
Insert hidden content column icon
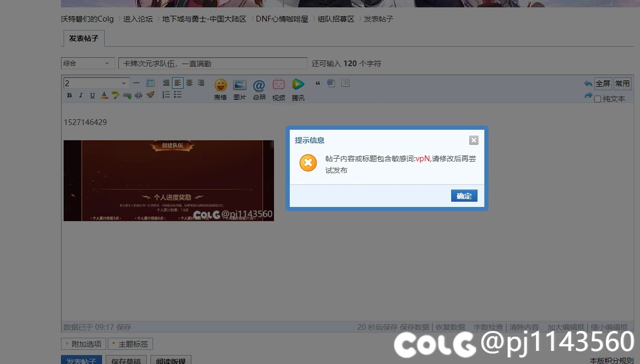point(346,83)
